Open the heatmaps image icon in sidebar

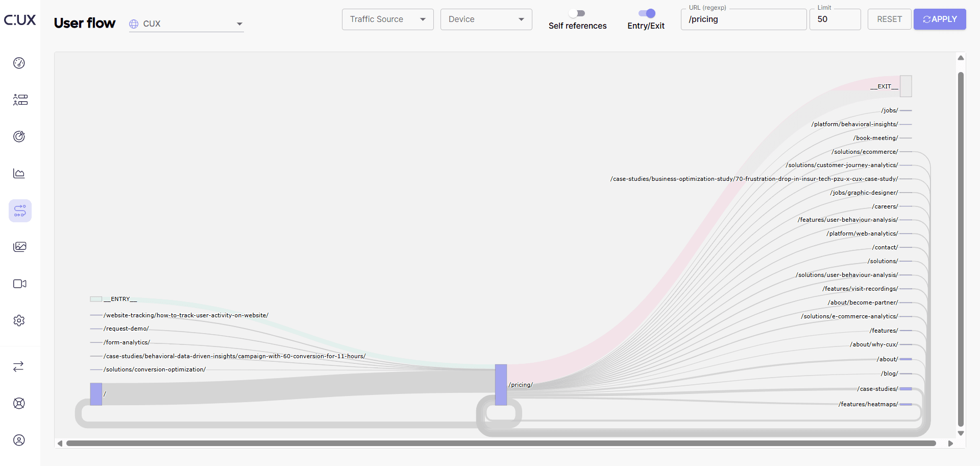(x=20, y=247)
